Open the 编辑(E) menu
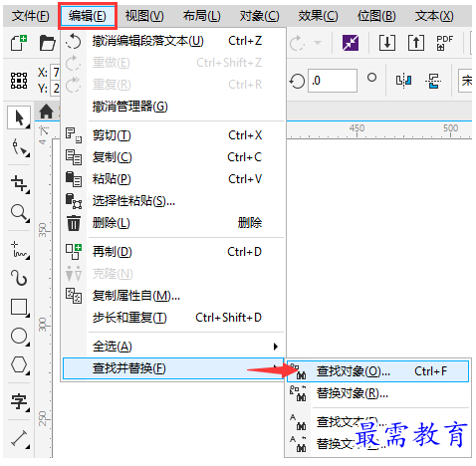Screen dimensions: 476x466 pyautogui.click(x=88, y=16)
